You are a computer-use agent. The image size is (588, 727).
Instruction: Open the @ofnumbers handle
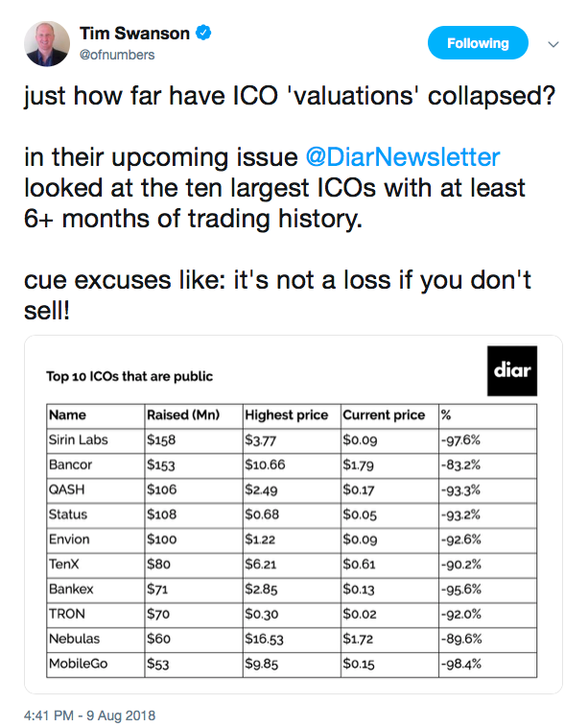[117, 55]
